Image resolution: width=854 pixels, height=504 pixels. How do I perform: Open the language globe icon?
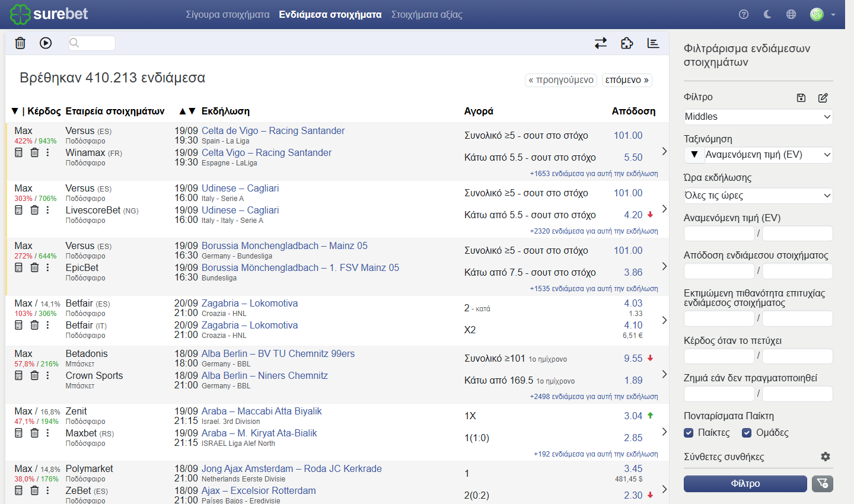(791, 14)
